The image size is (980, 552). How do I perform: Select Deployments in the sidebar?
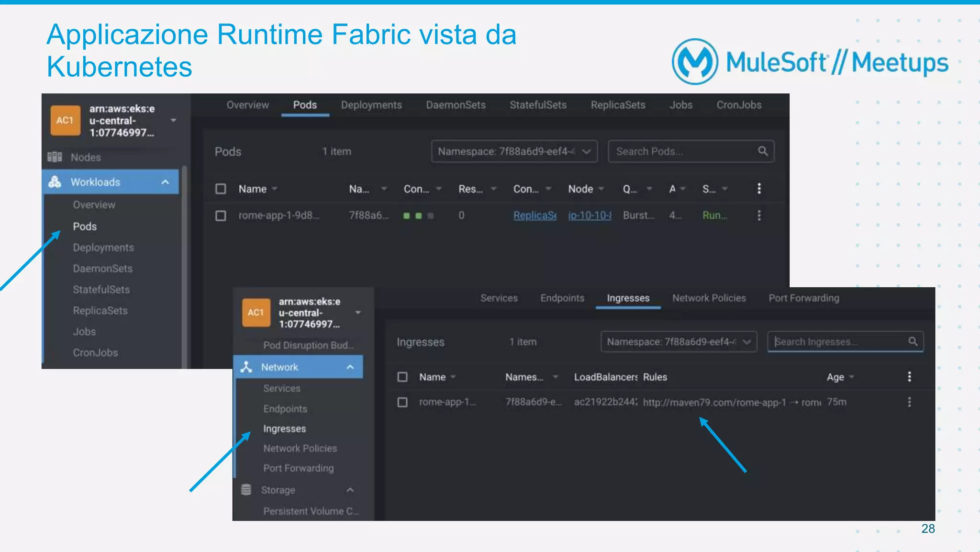coord(103,248)
